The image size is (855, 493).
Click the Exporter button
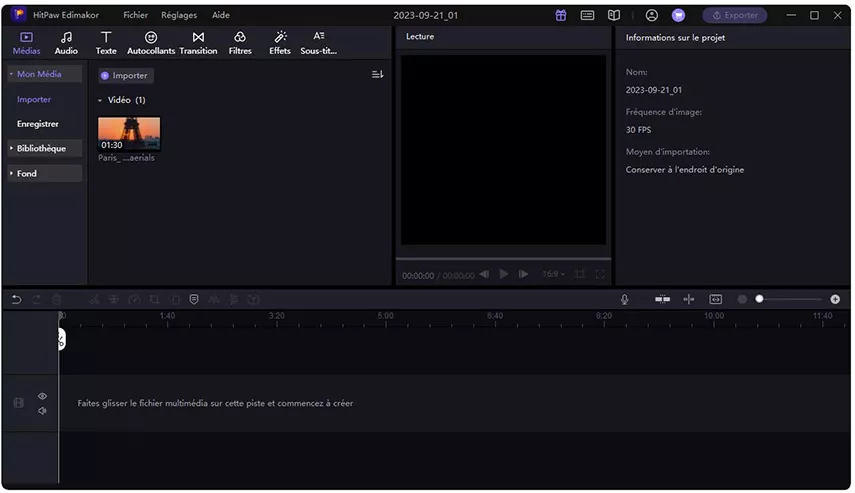735,15
